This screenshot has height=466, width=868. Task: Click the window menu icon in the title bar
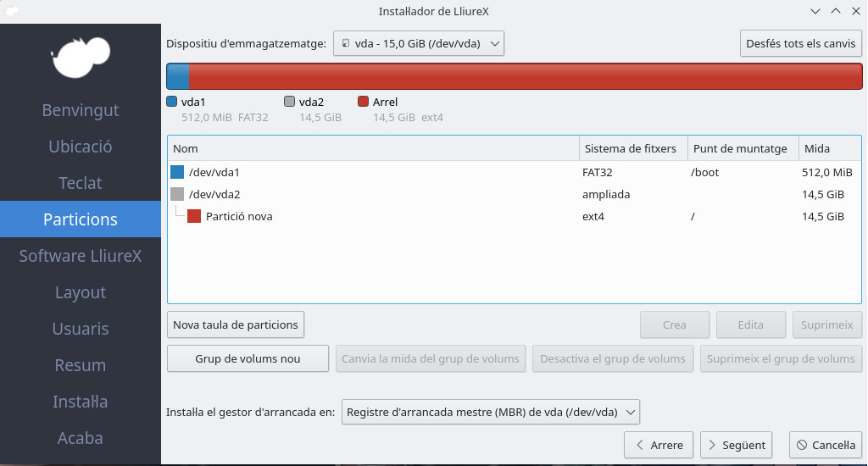(11, 11)
